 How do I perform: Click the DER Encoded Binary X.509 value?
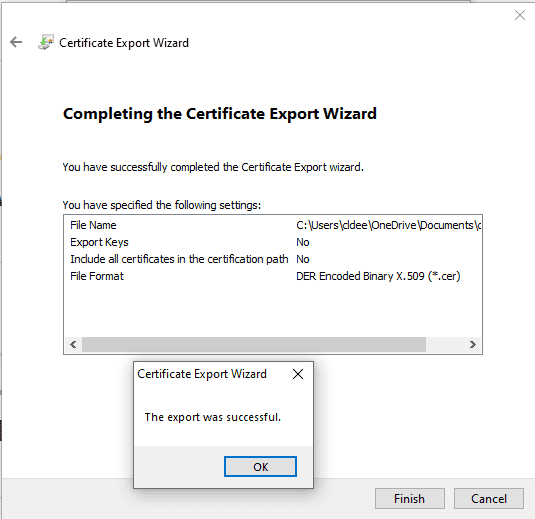pos(378,276)
